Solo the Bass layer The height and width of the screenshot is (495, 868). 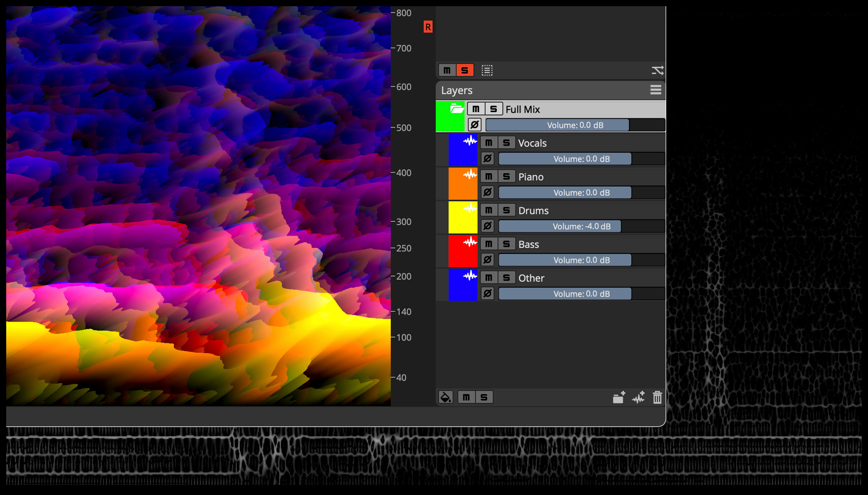click(x=506, y=244)
